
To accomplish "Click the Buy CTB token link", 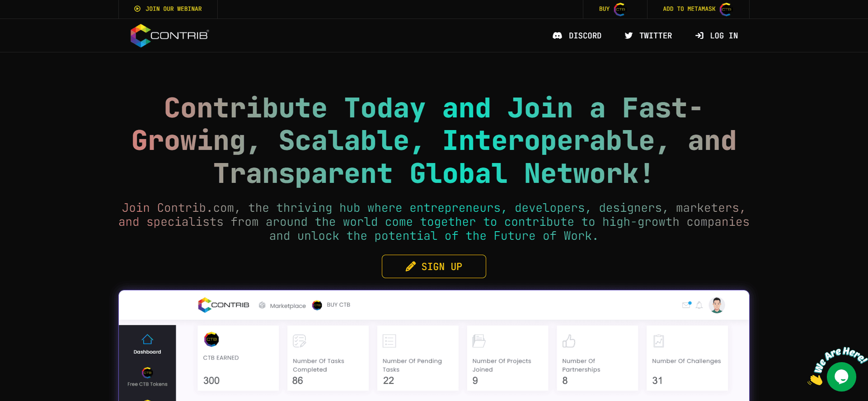I will (x=613, y=9).
